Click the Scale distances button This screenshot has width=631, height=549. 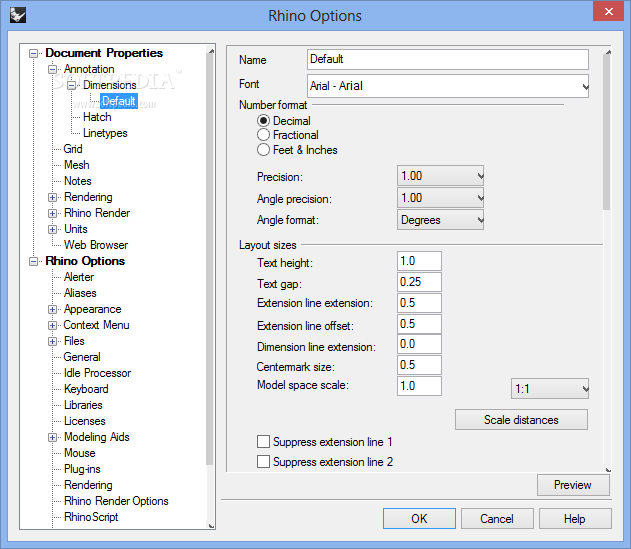[521, 420]
